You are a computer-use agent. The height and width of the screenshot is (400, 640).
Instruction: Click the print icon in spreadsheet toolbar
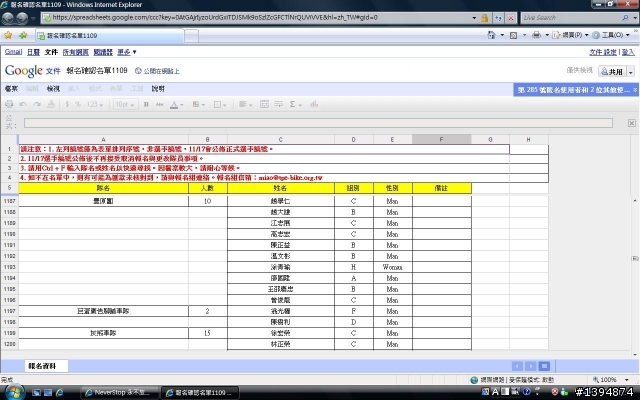(9, 104)
